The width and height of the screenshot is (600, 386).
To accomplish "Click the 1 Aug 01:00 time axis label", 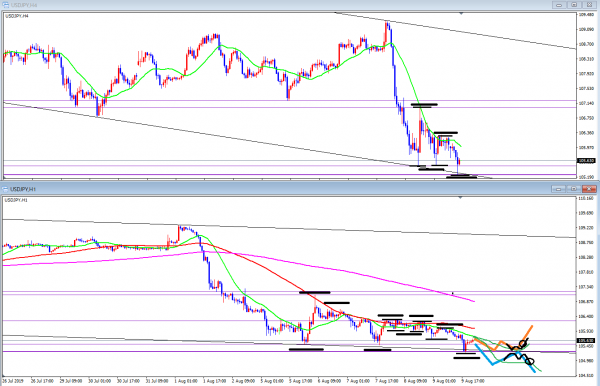I will [186, 381].
